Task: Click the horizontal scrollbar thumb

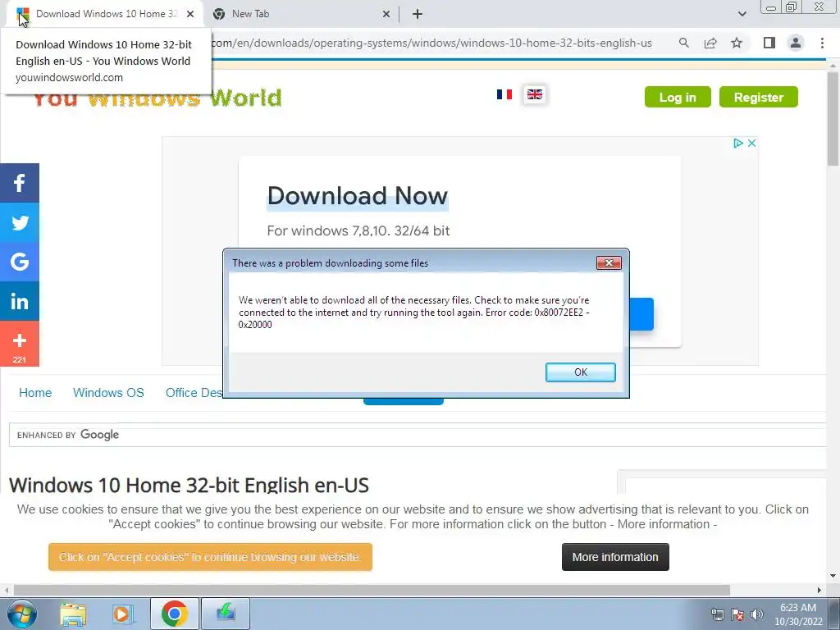Action: (372, 590)
